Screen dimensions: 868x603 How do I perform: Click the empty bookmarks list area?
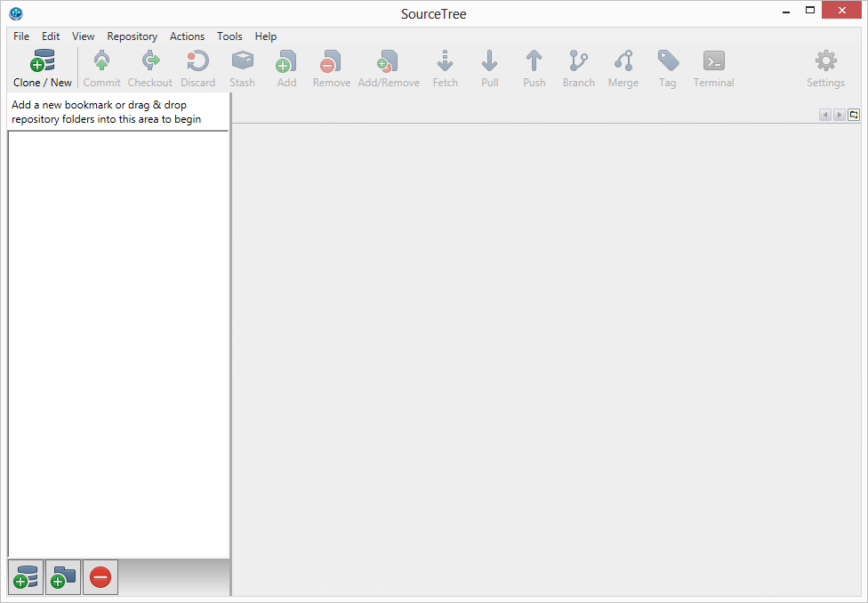(x=118, y=344)
